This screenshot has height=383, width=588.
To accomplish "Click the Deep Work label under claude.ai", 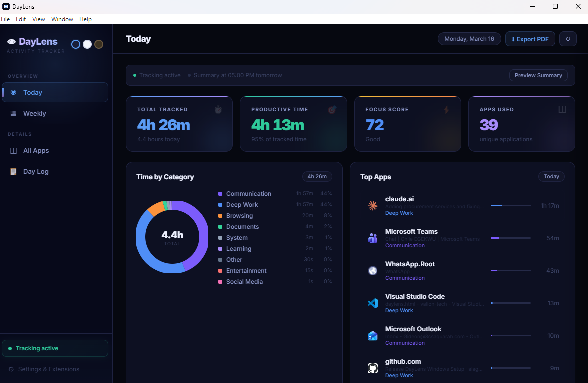I will pyautogui.click(x=399, y=213).
